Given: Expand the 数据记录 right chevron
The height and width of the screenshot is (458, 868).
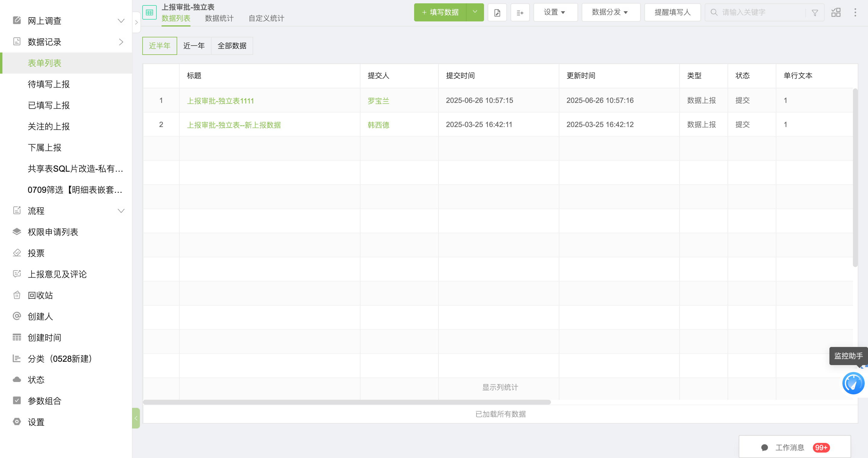Looking at the screenshot, I should pyautogui.click(x=121, y=42).
